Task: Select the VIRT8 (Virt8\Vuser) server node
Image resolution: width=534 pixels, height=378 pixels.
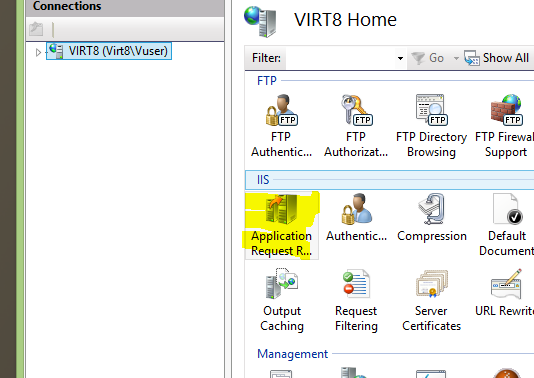Action: pos(109,51)
